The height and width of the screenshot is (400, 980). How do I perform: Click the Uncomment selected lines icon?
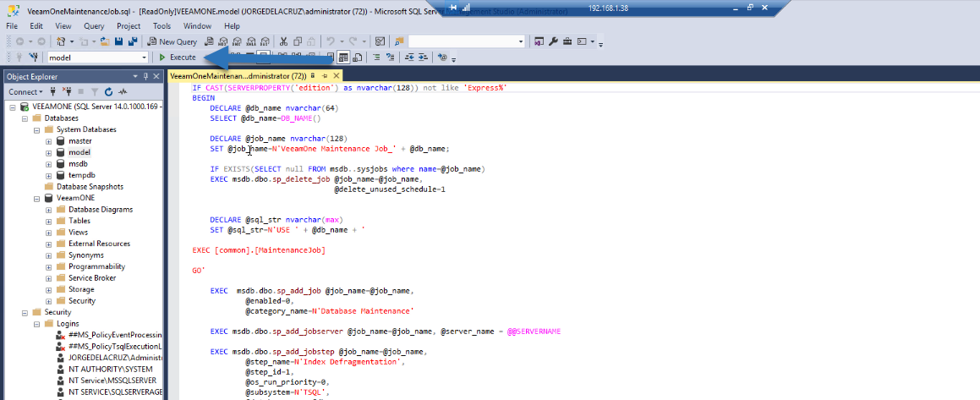390,58
